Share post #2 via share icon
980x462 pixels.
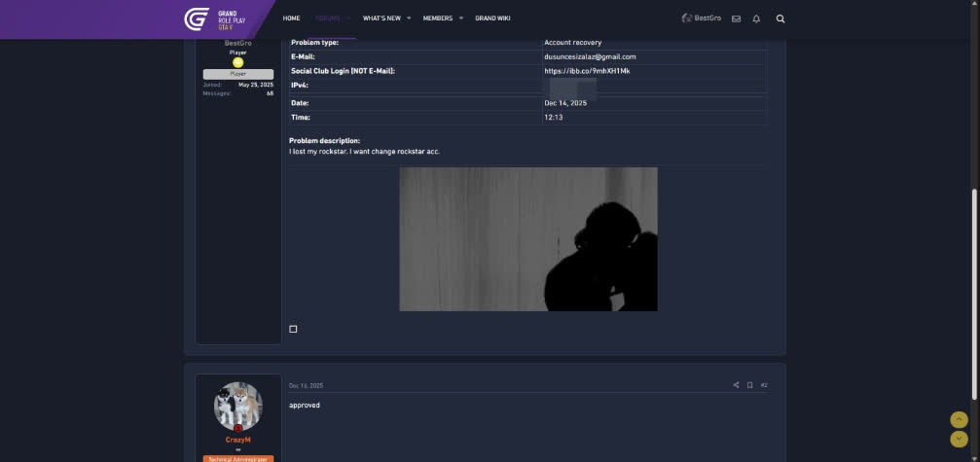pos(736,385)
